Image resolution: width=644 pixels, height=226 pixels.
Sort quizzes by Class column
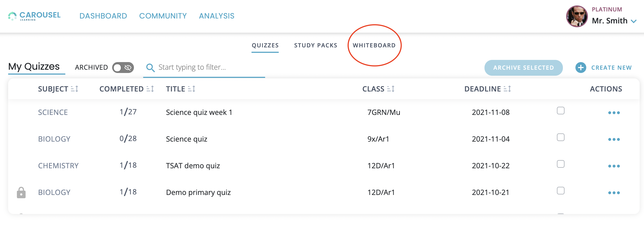click(x=391, y=89)
